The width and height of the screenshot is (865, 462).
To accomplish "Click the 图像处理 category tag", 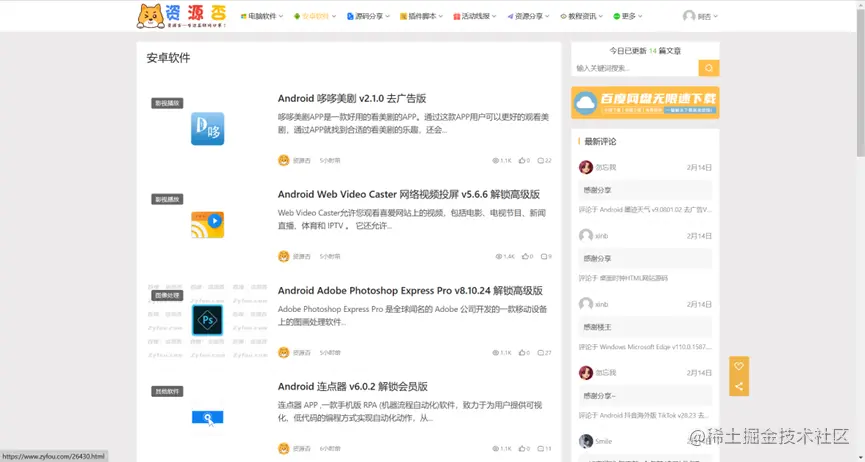I will [x=167, y=295].
